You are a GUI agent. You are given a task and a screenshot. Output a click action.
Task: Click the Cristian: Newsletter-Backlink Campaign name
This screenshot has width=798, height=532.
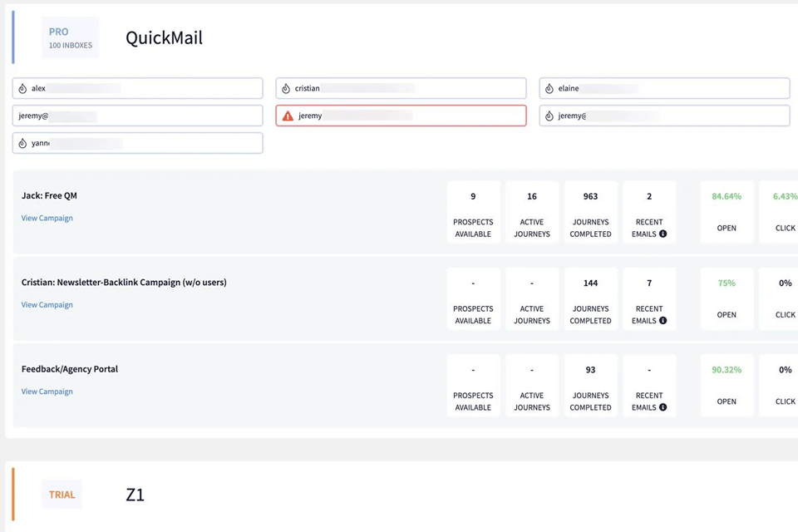click(124, 282)
